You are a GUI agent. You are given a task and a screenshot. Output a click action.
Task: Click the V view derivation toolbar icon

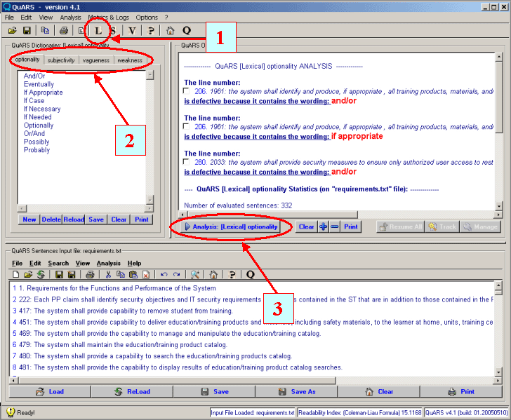[132, 31]
